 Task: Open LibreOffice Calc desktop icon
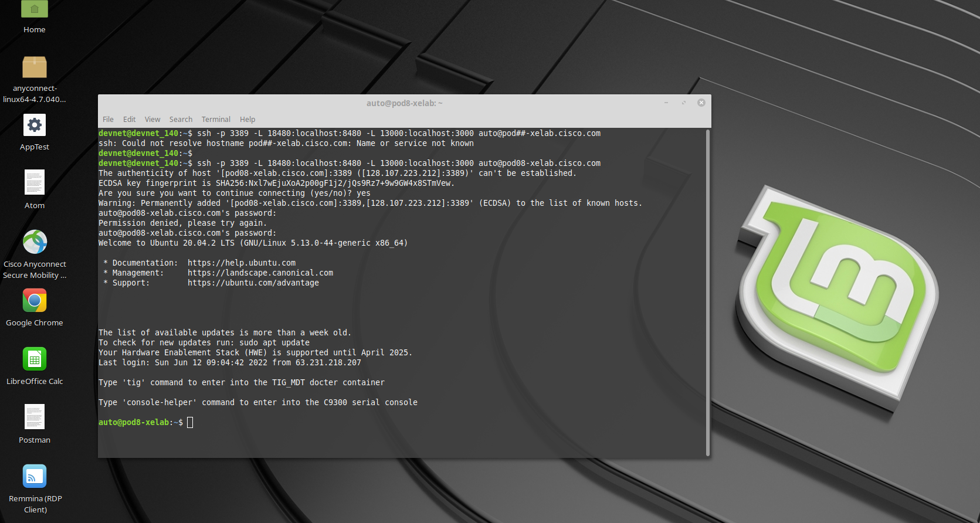(x=35, y=359)
